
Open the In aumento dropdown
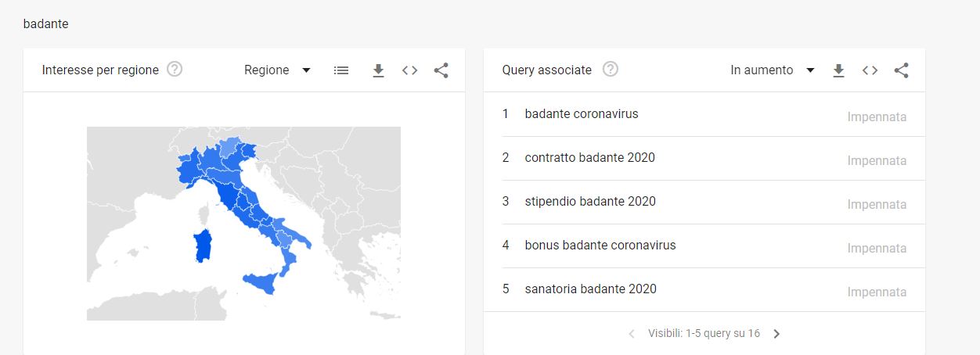(x=773, y=70)
